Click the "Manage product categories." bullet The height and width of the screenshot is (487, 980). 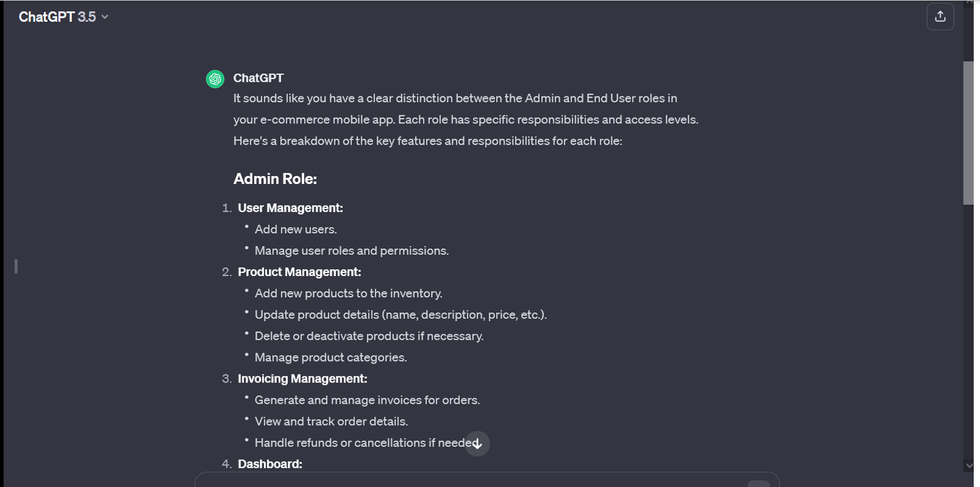(330, 357)
